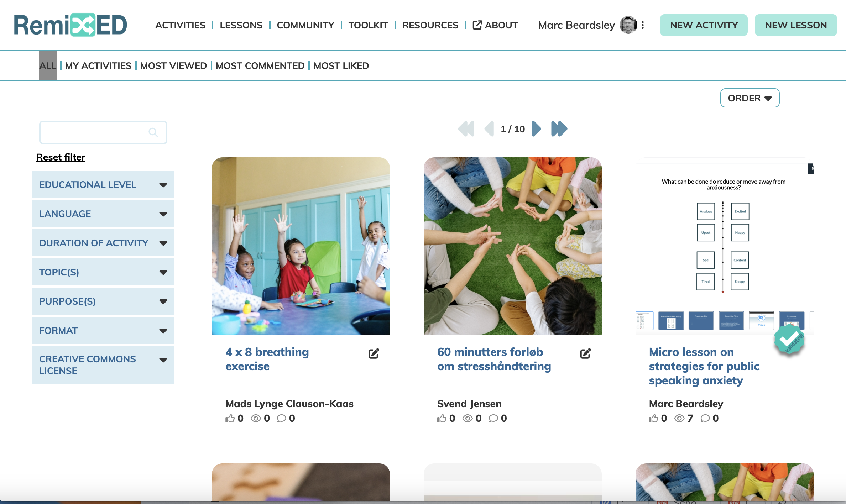Expand the Format filter

pyautogui.click(x=103, y=330)
